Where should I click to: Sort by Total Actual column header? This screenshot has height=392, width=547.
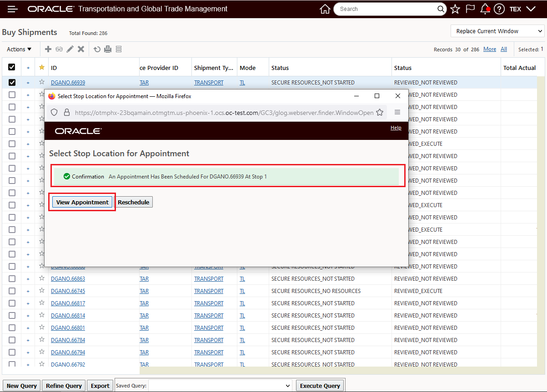[519, 68]
